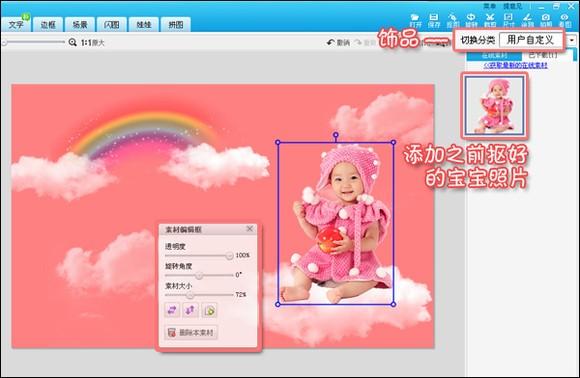Open the link to latest online materials

tap(515, 65)
